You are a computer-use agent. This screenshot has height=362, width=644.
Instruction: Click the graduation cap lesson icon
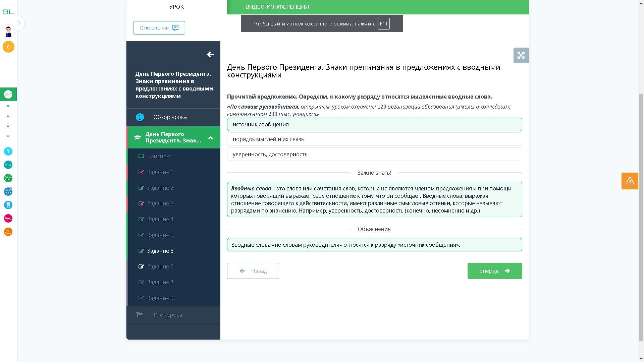click(x=137, y=137)
